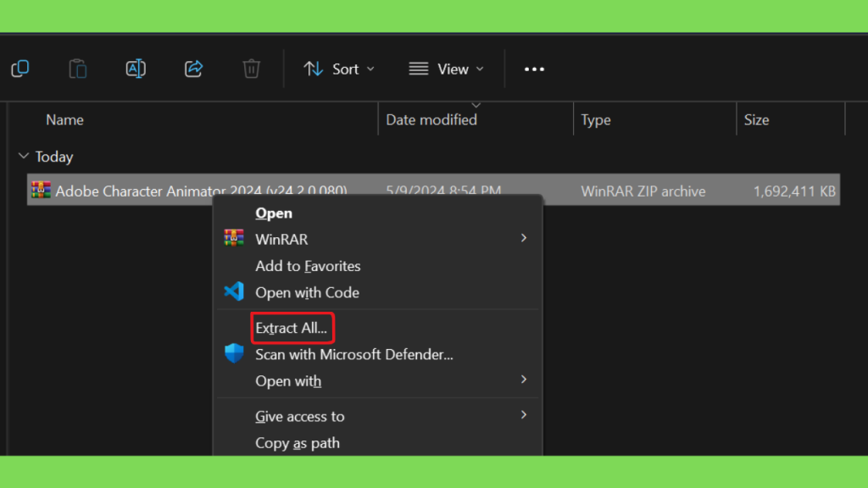Screen dimensions: 868x488
Task: Open the View dropdown
Action: point(446,69)
